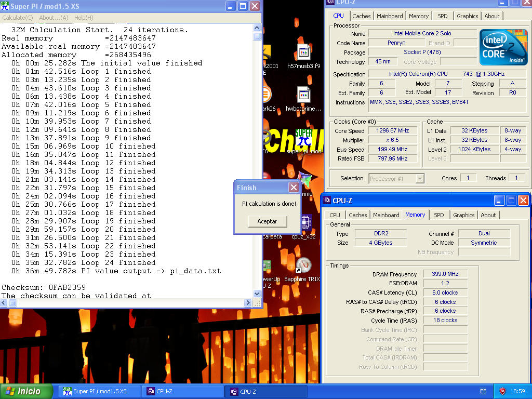Switch to Graphics tab in upper CPU-Z
Viewport: 532px width, 399px height.
pyautogui.click(x=467, y=16)
